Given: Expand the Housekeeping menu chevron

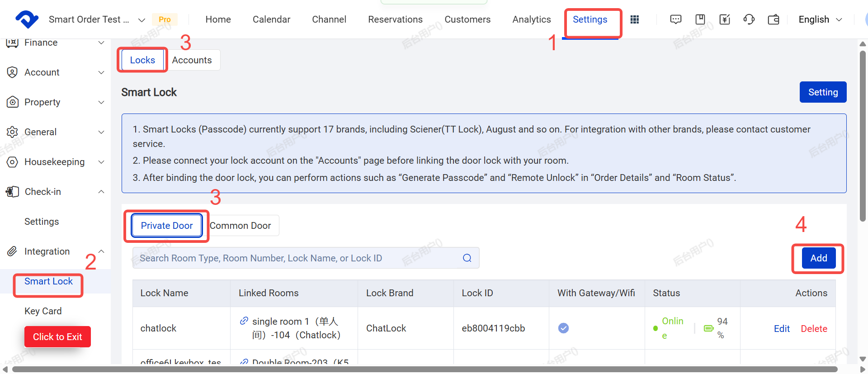Looking at the screenshot, I should coord(101,162).
